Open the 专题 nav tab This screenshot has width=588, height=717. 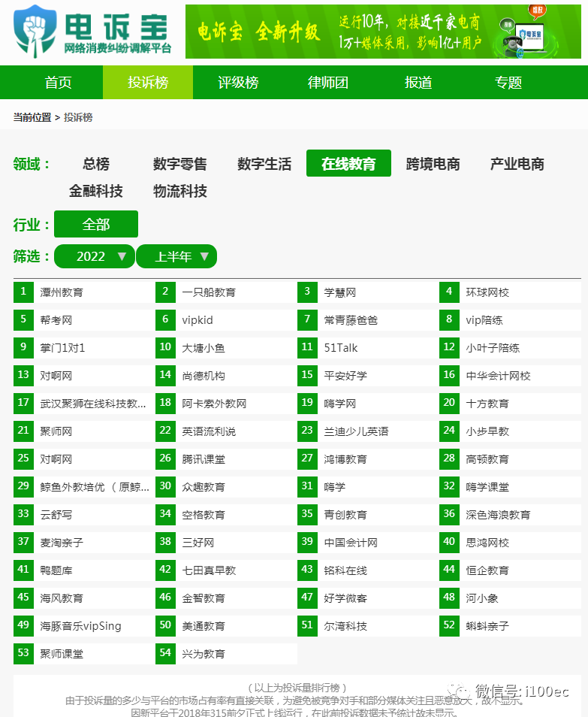click(508, 83)
